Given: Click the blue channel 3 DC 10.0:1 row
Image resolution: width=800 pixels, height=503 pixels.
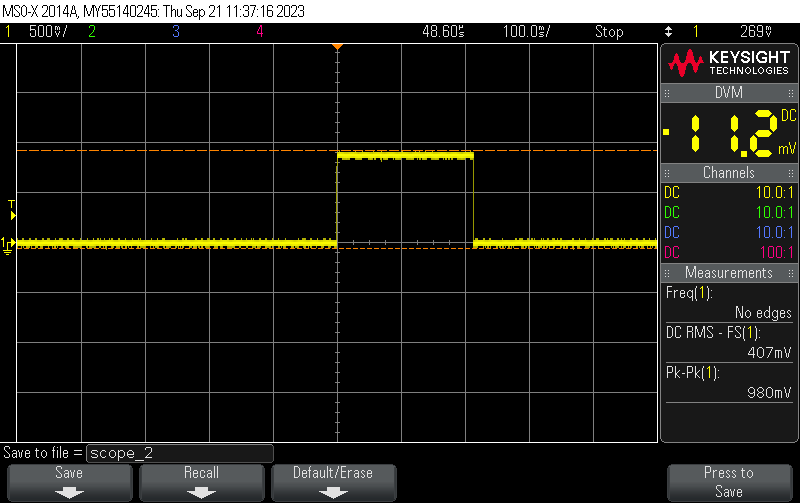Looking at the screenshot, I should [729, 233].
